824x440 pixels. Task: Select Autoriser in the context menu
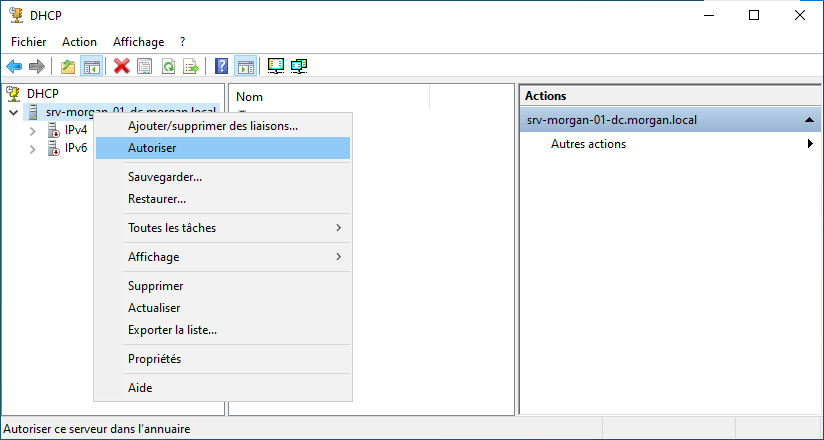coord(152,147)
